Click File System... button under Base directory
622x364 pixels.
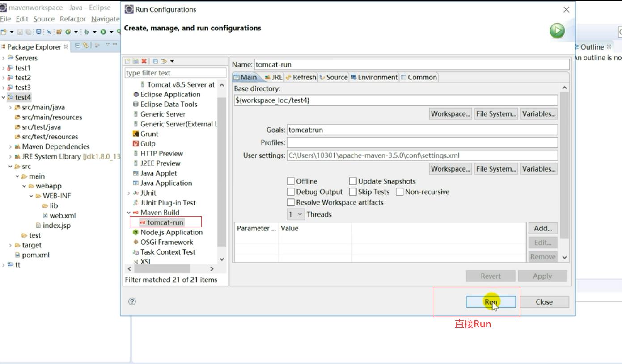(496, 114)
